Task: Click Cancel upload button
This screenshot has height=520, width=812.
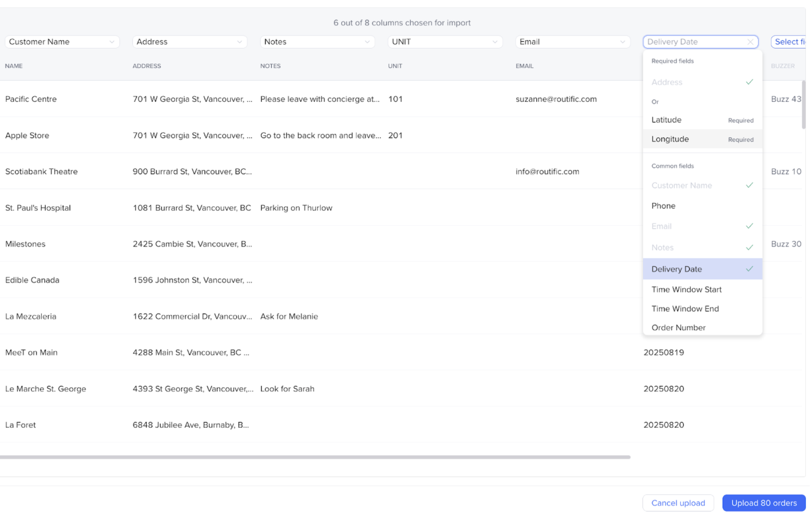Action: coord(678,503)
